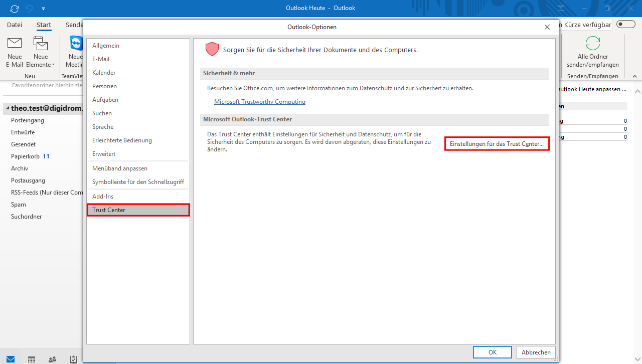Open the Quick Access Toolbar customize dropdown
The image size is (642, 364).
point(43,9)
